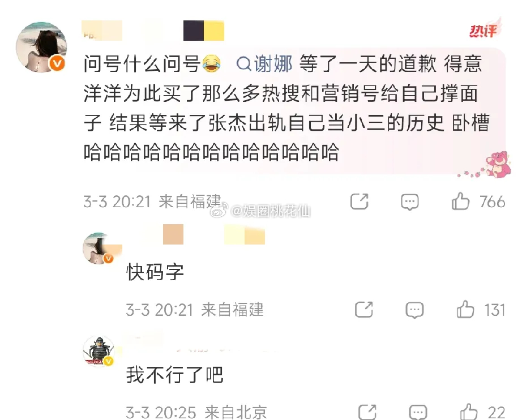Viewport: 522px width, 420px height.
Task: Open the top commenter's beach avatar
Action: pyautogui.click(x=41, y=47)
